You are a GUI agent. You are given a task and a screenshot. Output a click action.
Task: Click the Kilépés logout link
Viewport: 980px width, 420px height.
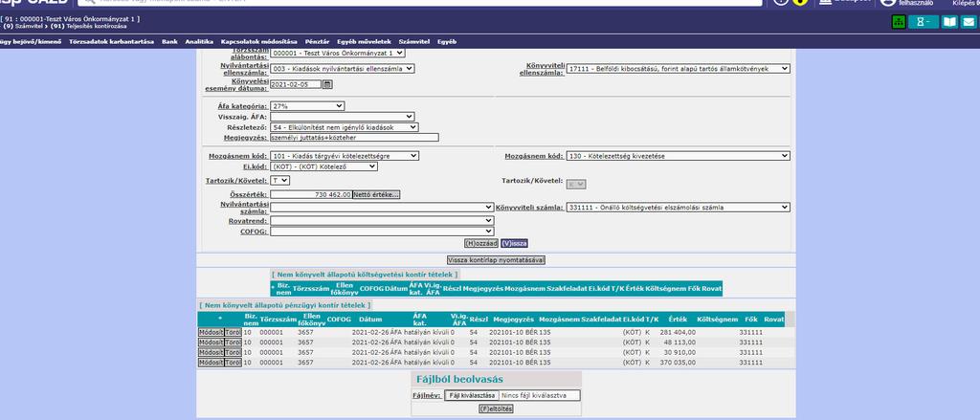(x=966, y=3)
